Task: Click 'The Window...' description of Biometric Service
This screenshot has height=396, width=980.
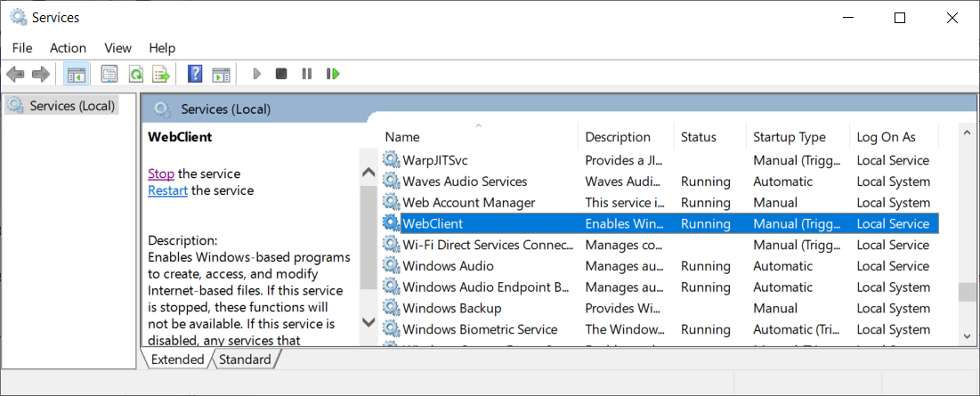Action: coord(625,329)
